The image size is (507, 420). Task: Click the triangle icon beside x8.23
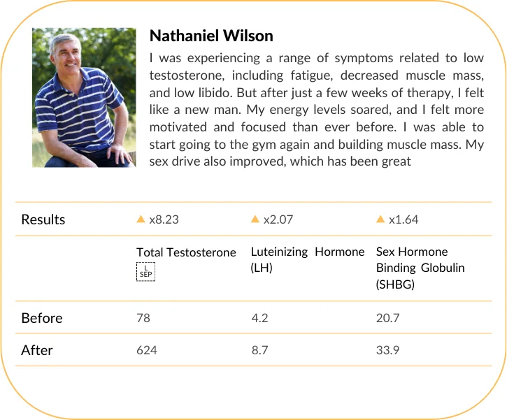141,219
